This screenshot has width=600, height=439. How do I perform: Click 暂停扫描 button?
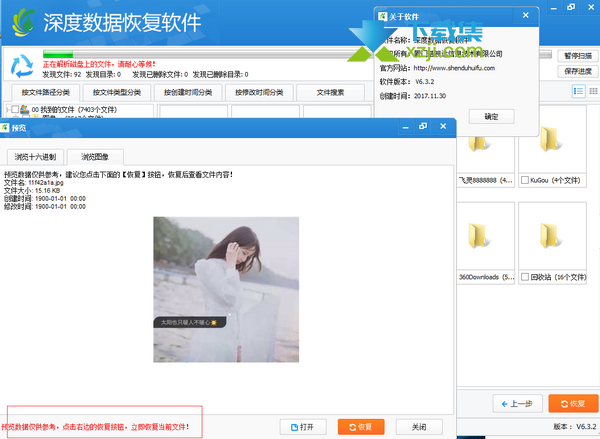(578, 56)
